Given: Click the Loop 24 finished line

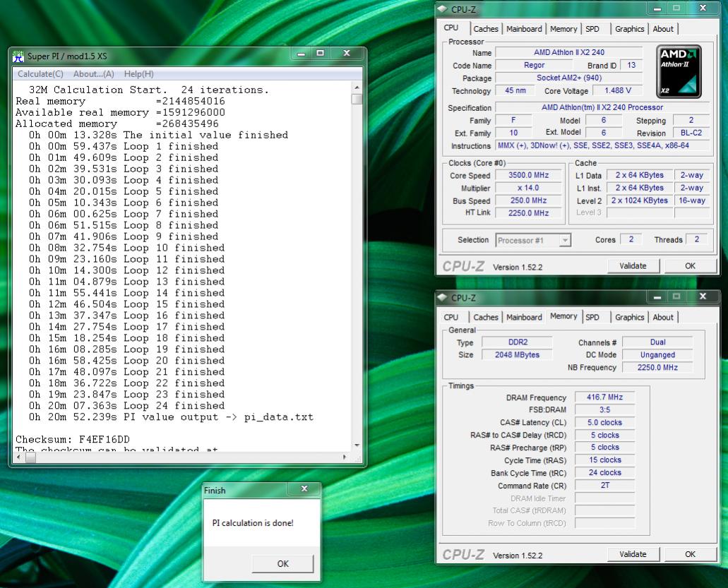Looking at the screenshot, I should (126, 405).
